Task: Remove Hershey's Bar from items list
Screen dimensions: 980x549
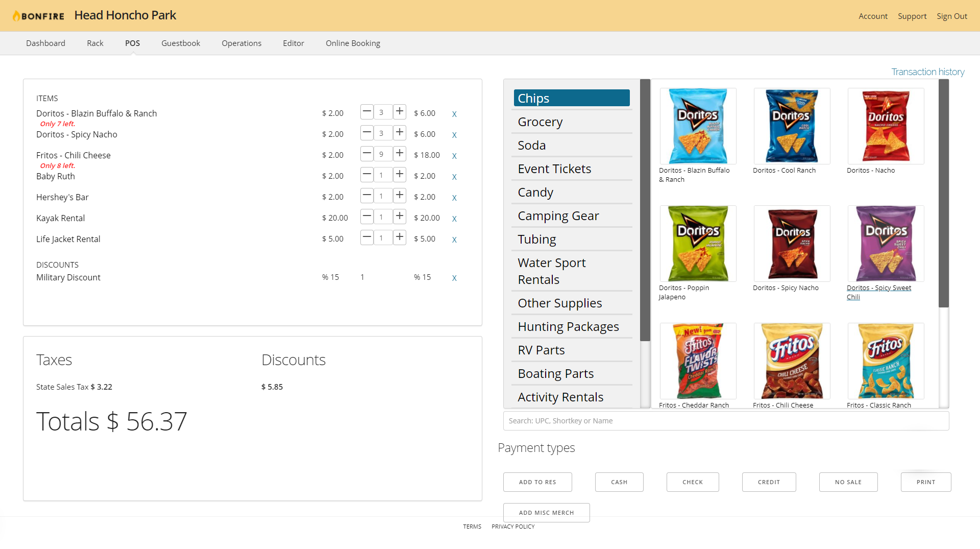Action: tap(454, 198)
